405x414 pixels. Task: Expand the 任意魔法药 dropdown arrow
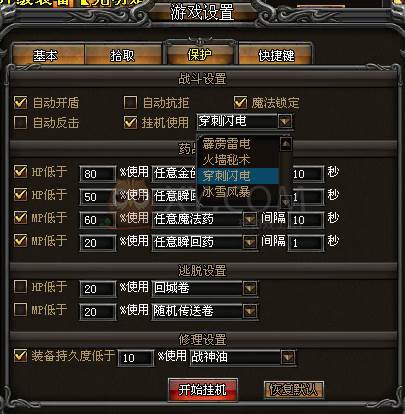(x=250, y=219)
